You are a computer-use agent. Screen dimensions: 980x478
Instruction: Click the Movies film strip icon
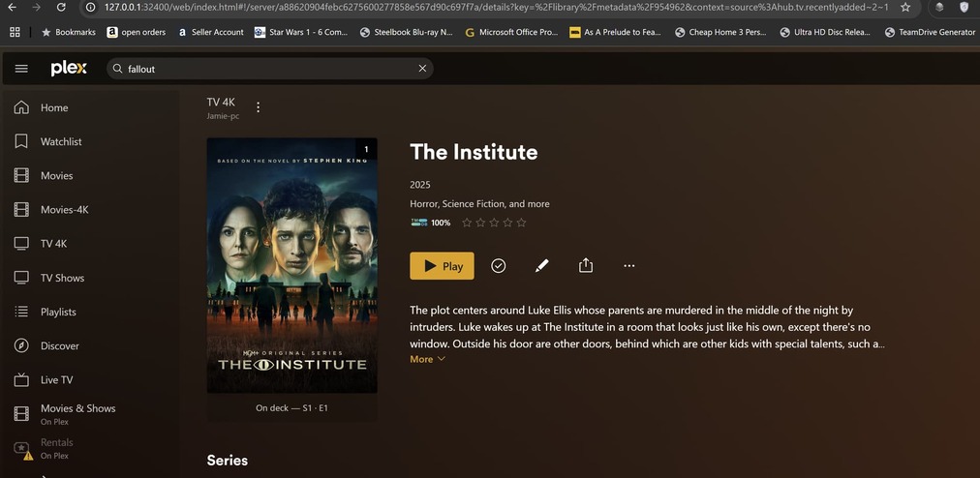21,175
